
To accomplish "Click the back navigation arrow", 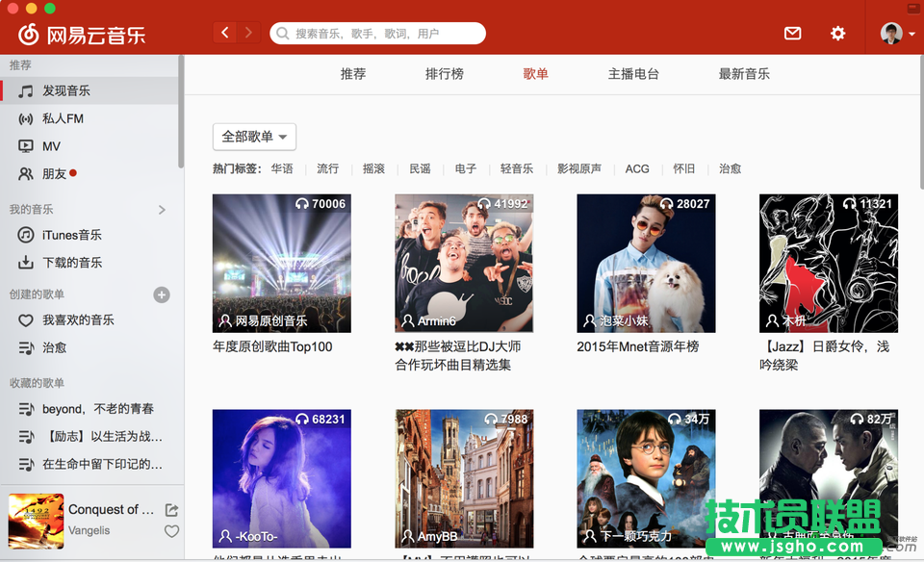I will pos(224,32).
